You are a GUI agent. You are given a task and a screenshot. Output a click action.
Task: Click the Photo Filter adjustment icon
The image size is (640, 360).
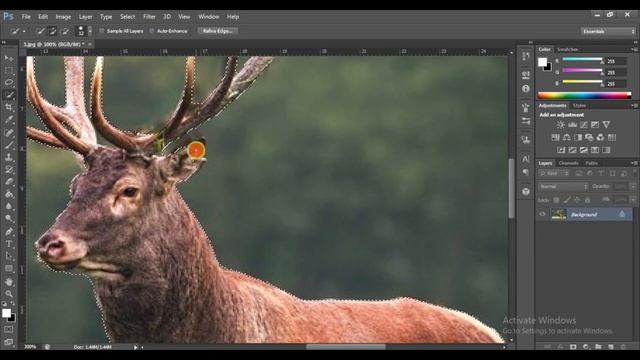589,138
